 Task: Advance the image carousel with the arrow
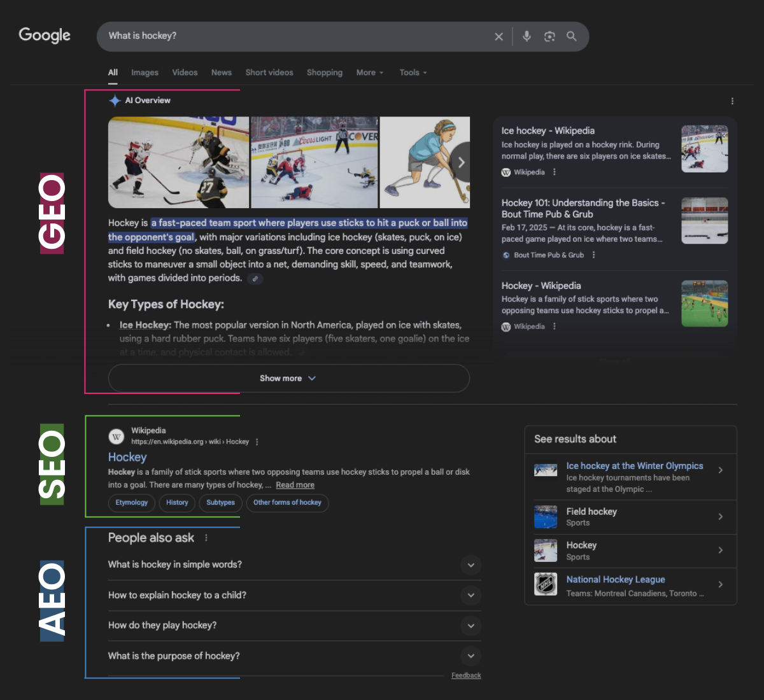[x=461, y=162]
